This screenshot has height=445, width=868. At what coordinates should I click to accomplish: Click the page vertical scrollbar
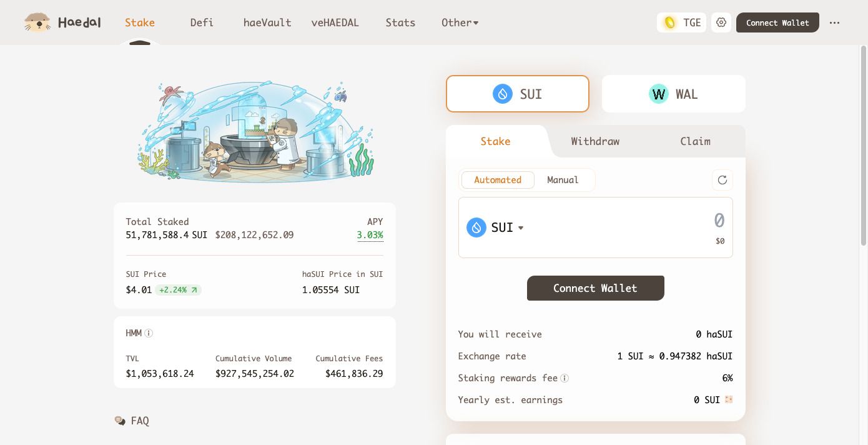tap(864, 147)
